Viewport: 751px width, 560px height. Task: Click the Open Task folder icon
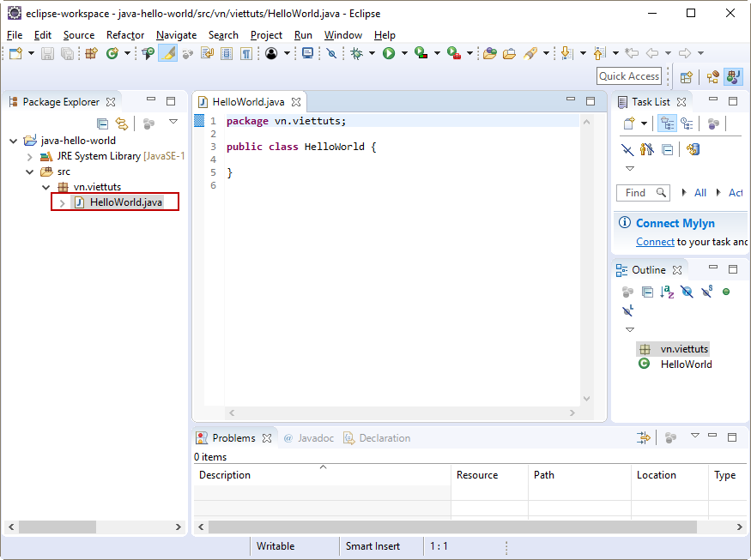[509, 53]
